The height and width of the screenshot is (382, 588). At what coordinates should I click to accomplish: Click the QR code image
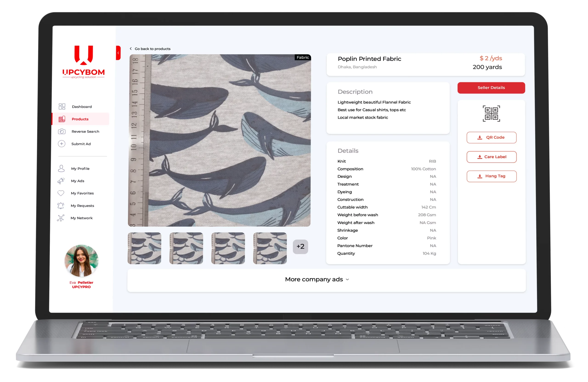(491, 114)
